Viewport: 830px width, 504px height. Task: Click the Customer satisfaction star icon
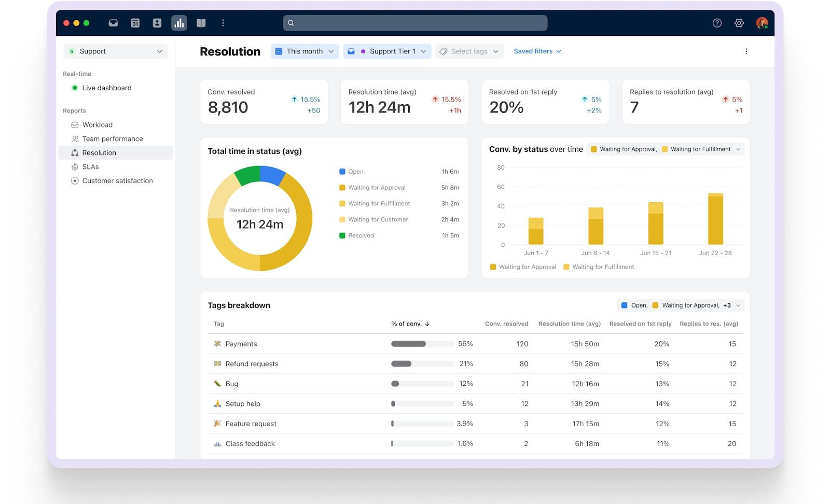(x=75, y=181)
